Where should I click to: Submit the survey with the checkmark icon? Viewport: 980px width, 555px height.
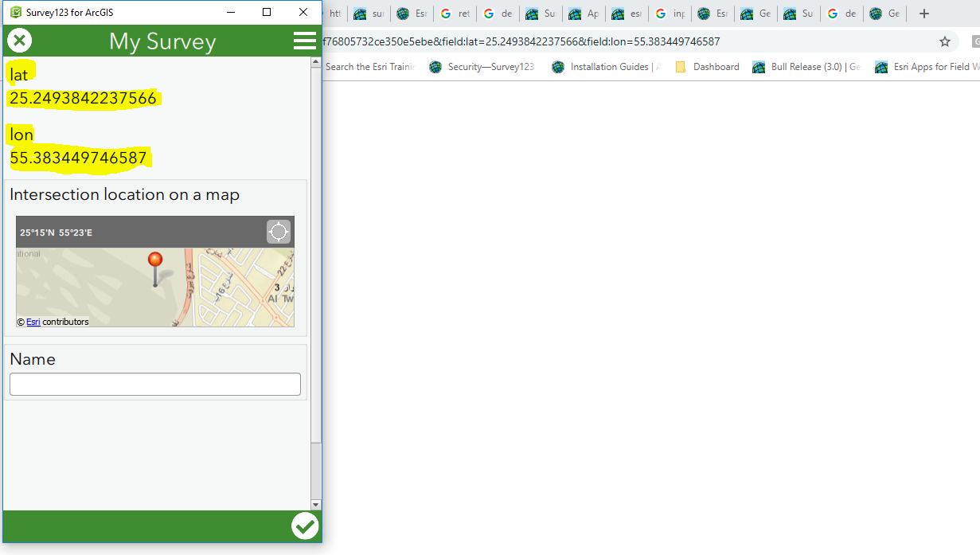tap(305, 526)
